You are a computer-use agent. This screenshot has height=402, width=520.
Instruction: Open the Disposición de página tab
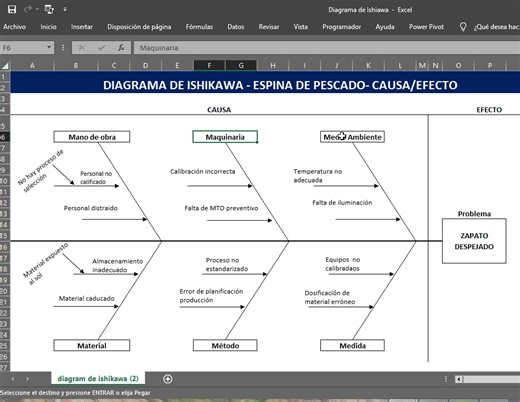pyautogui.click(x=139, y=27)
